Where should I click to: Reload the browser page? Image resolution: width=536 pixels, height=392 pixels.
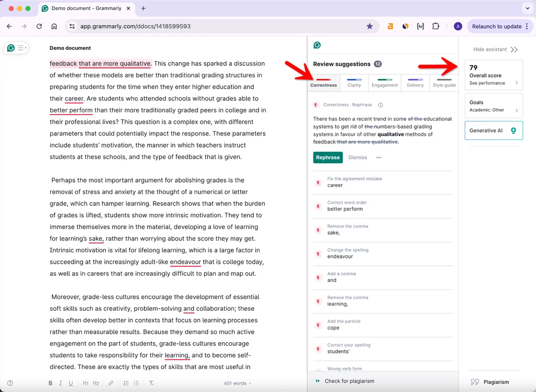(39, 26)
